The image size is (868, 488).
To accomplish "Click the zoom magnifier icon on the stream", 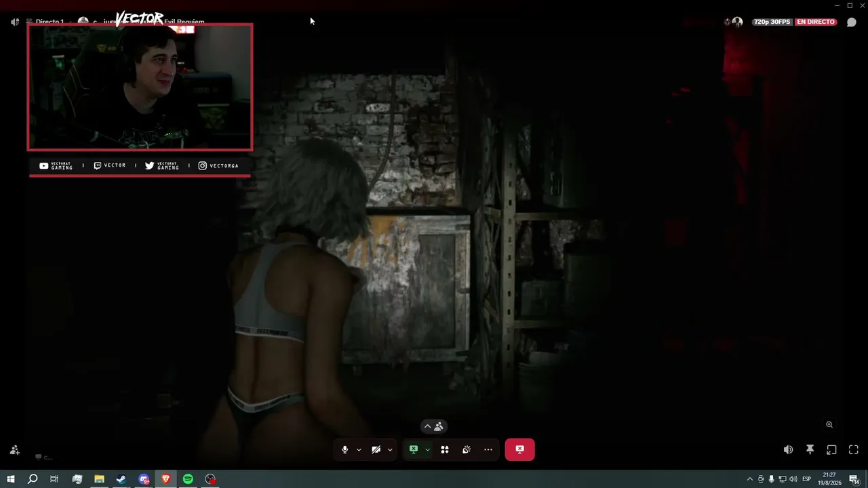I will (829, 425).
